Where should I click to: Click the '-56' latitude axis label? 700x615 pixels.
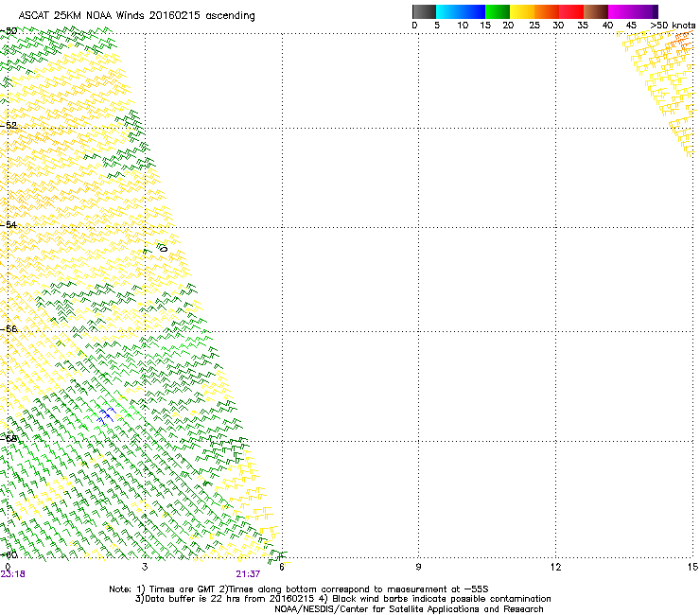tap(9, 329)
